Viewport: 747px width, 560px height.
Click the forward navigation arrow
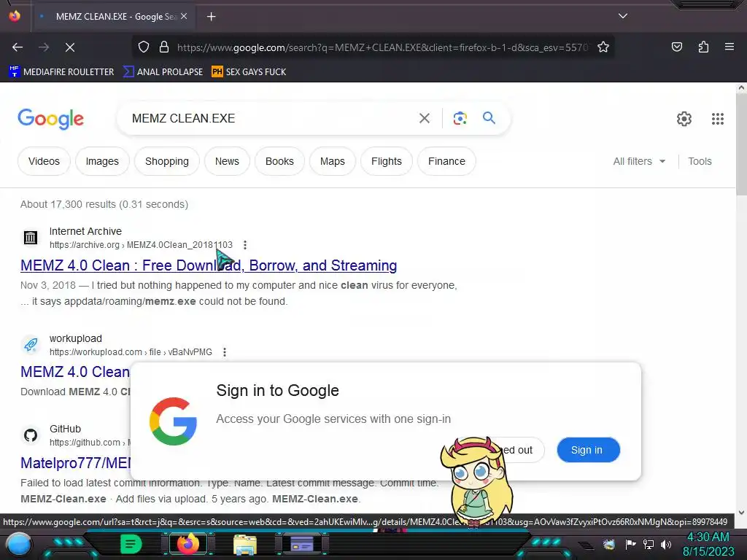coord(44,47)
